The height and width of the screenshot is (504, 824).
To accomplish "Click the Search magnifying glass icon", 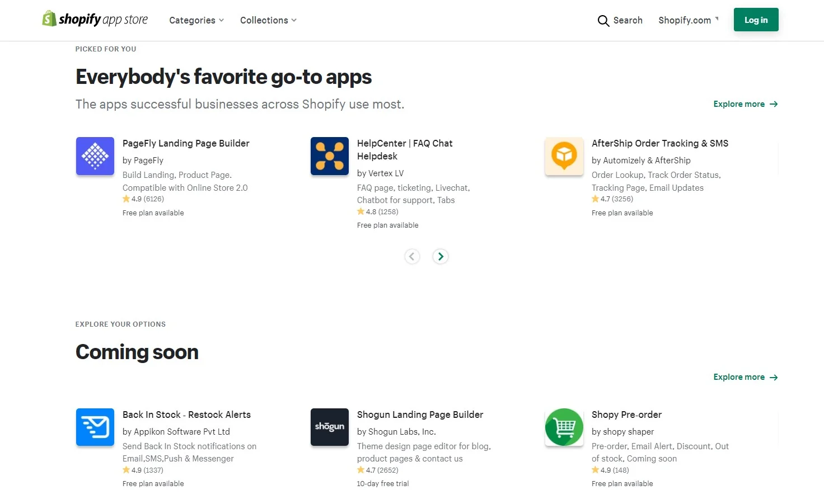I will click(x=603, y=20).
